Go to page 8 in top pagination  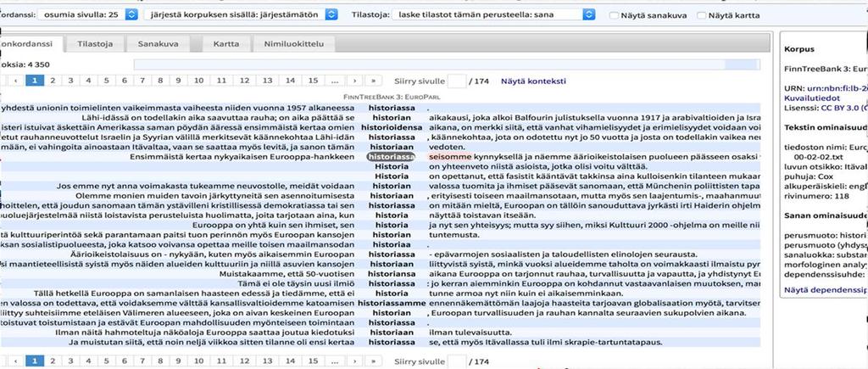coord(160,81)
